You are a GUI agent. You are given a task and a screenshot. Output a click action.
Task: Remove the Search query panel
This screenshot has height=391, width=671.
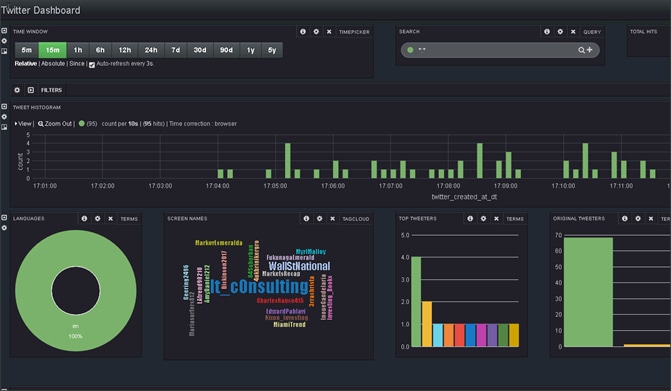tap(573, 32)
